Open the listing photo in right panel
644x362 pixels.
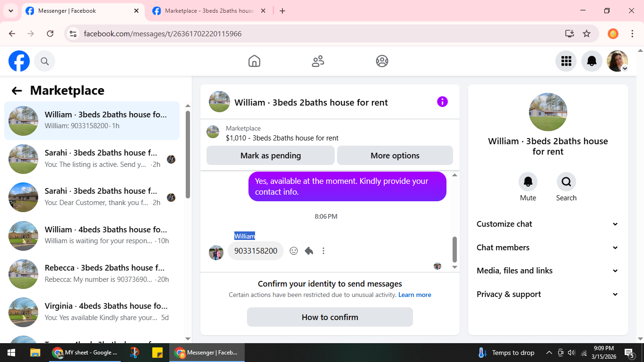548,112
